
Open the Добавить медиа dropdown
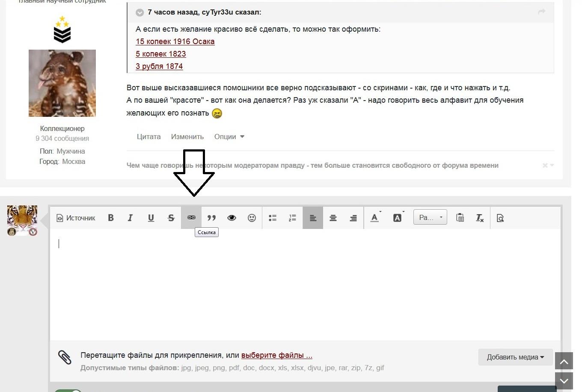click(x=515, y=357)
